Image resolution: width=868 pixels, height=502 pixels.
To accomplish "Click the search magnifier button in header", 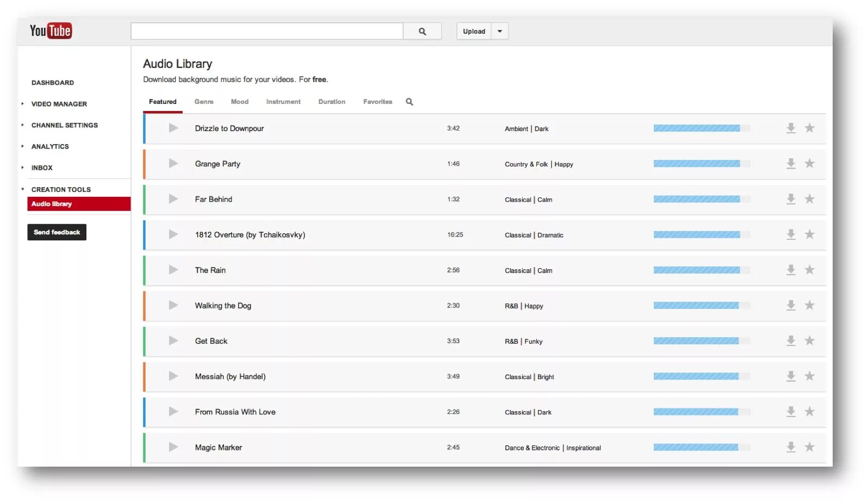I will (422, 32).
